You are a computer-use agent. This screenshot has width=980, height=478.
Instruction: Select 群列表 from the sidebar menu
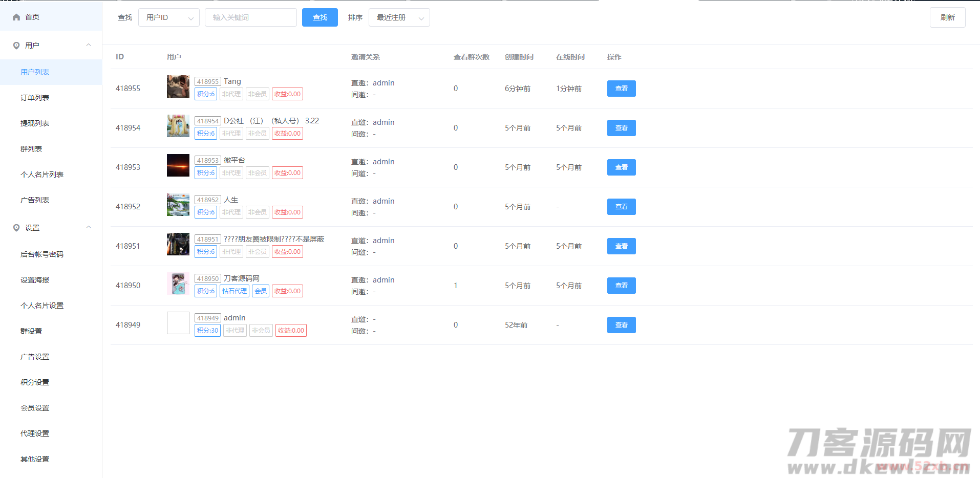coord(31,149)
